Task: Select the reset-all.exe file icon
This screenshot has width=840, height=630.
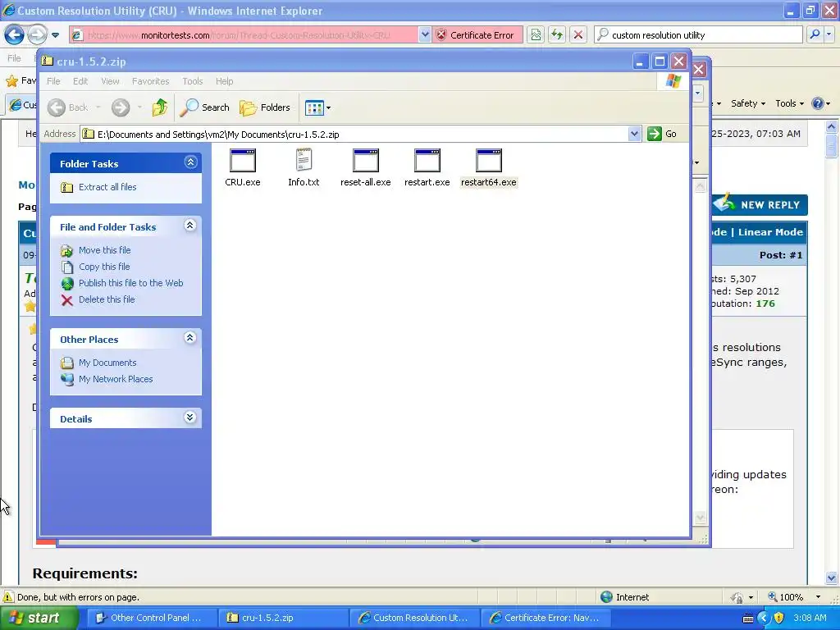Action: 366,161
